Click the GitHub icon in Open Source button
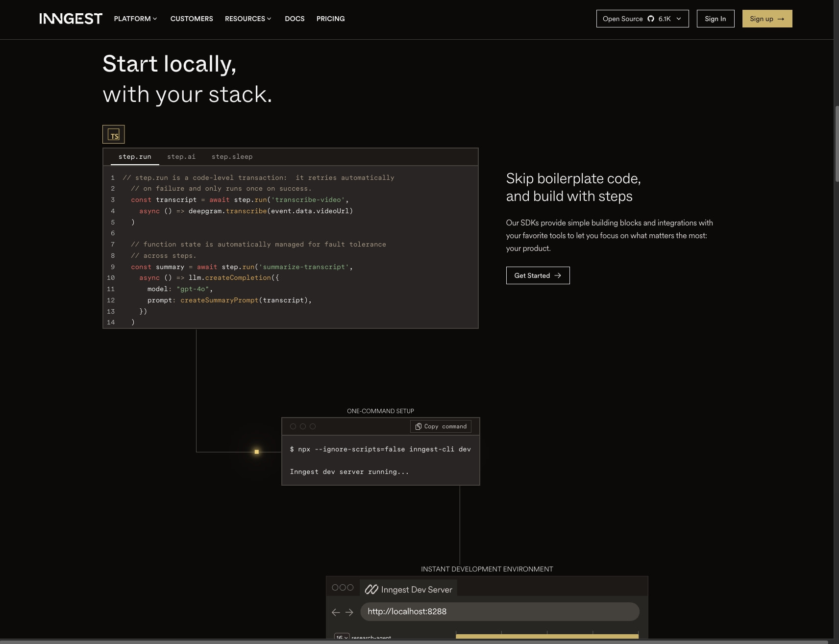 click(x=651, y=19)
